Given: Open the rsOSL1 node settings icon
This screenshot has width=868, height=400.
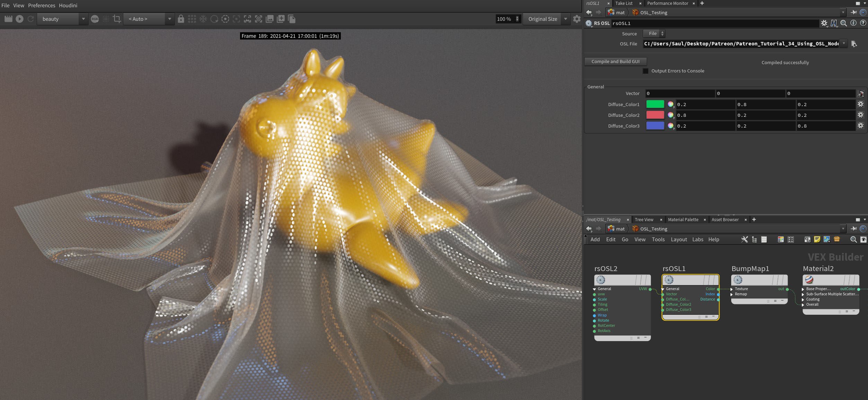Looking at the screenshot, I should [x=669, y=280].
